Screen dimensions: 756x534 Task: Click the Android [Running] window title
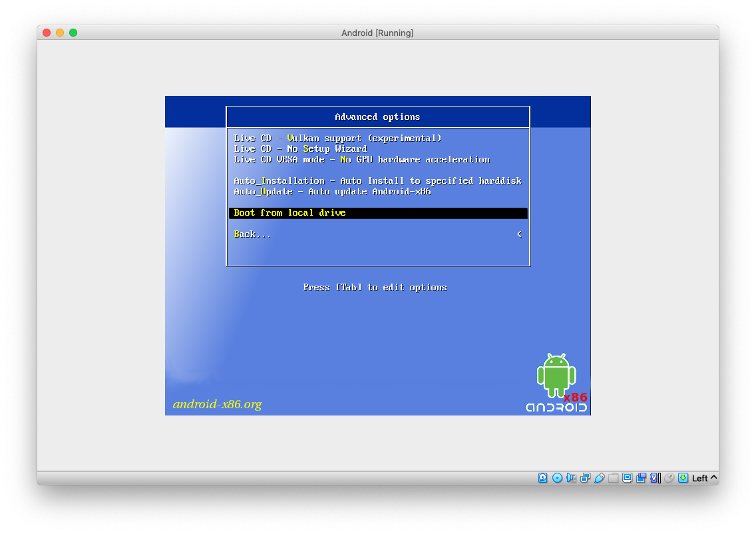(x=377, y=33)
